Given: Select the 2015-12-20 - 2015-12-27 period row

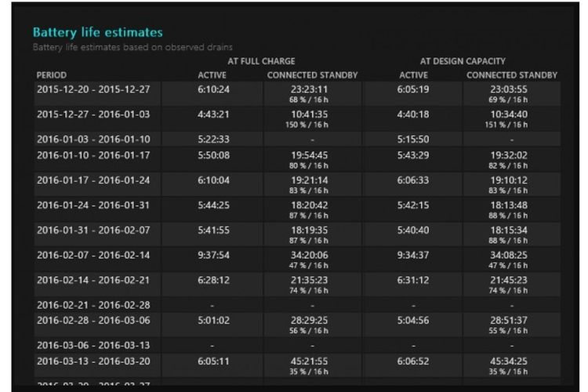Looking at the screenshot, I should click(x=93, y=89).
